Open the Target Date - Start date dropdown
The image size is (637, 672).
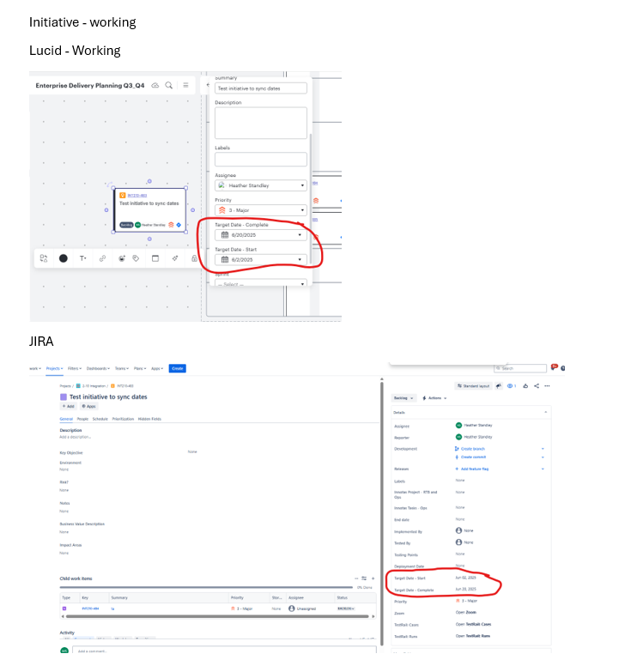pos(261,259)
